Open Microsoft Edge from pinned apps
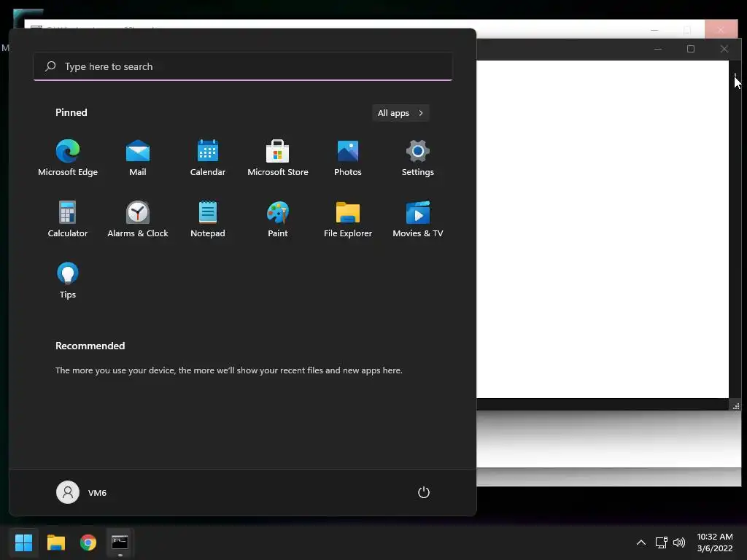 tap(68, 158)
